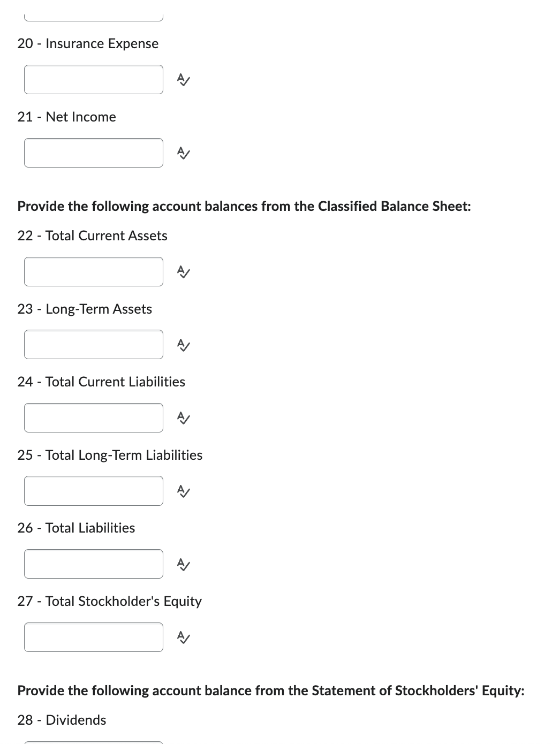Click the Total Long-Term Liabilities answer field
Screen dimensions: 560x744
coord(93,491)
